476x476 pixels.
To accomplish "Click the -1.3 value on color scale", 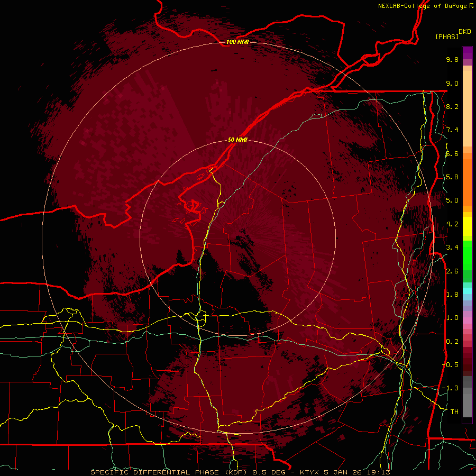I will 450,388.
